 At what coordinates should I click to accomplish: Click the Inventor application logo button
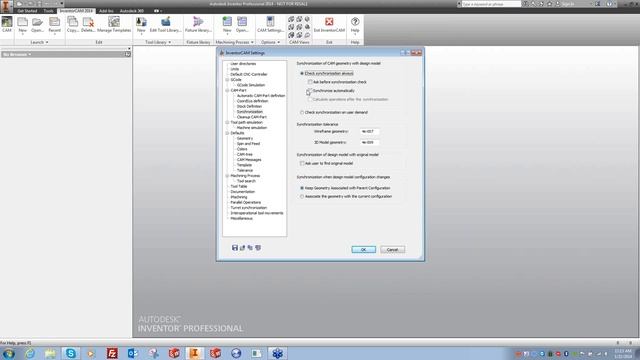6,6
